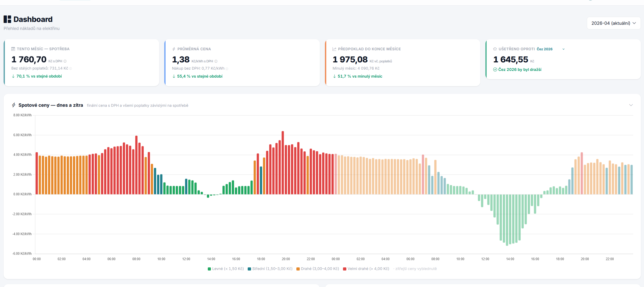Click the calendar icon on the spotřeba card
This screenshot has height=287, width=644.
pos(13,49)
